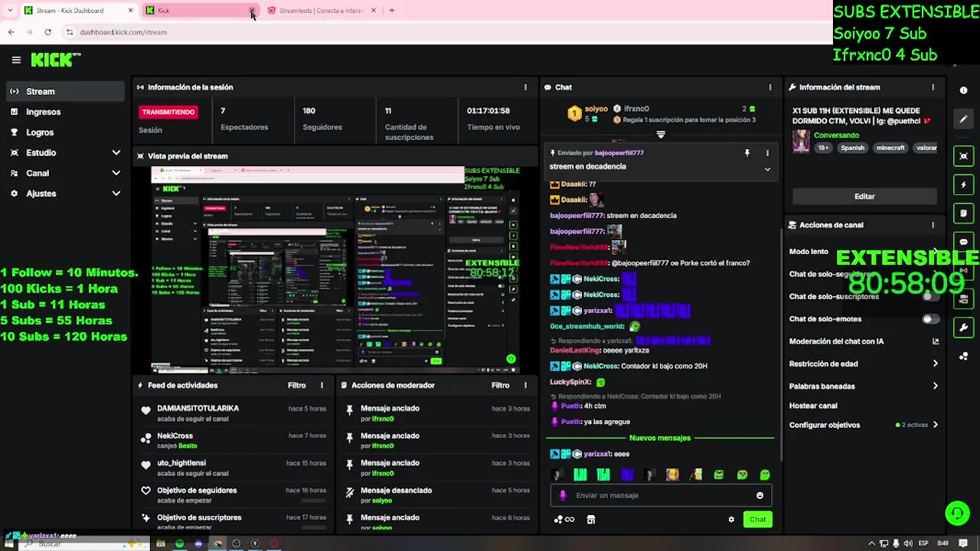Click Hostear canal option
This screenshot has height=551, width=980.
point(813,406)
